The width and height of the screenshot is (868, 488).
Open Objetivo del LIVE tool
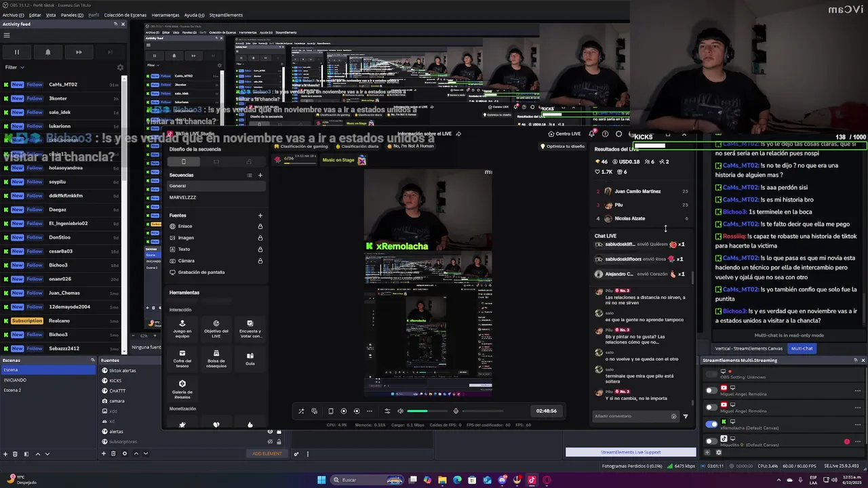(x=216, y=329)
